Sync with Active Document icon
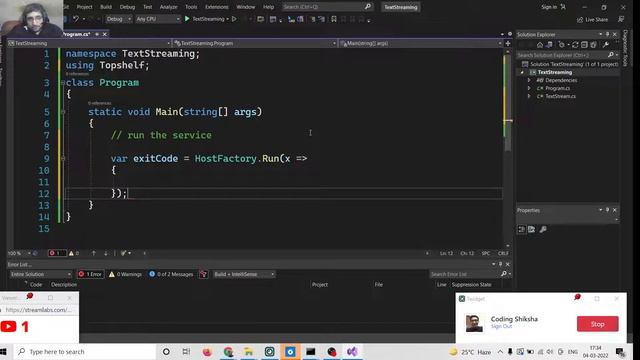This screenshot has height=360, width=640. tap(575, 44)
